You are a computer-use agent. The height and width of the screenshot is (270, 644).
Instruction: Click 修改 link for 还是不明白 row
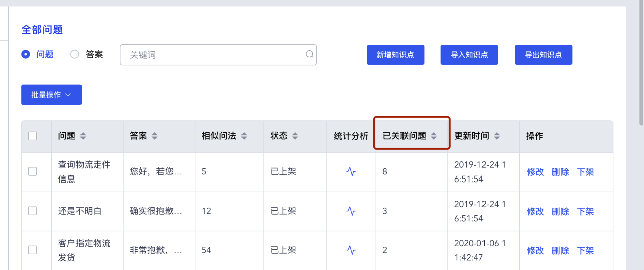(535, 211)
